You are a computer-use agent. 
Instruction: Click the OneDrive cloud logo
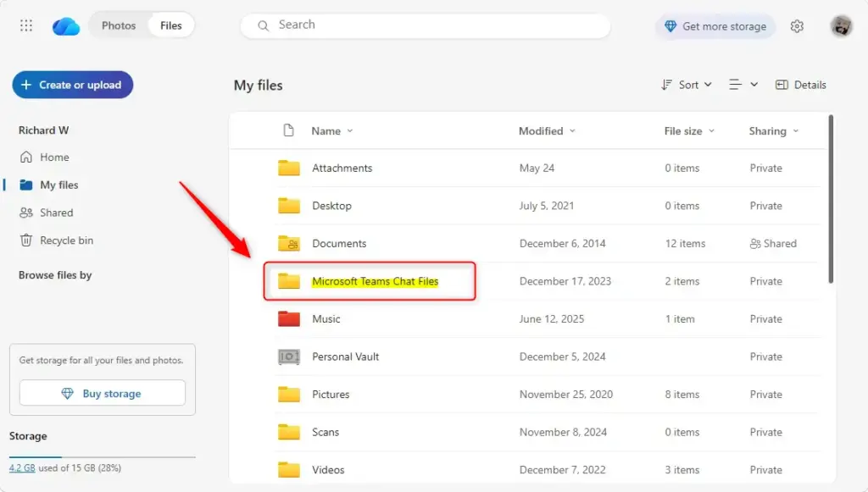(66, 26)
